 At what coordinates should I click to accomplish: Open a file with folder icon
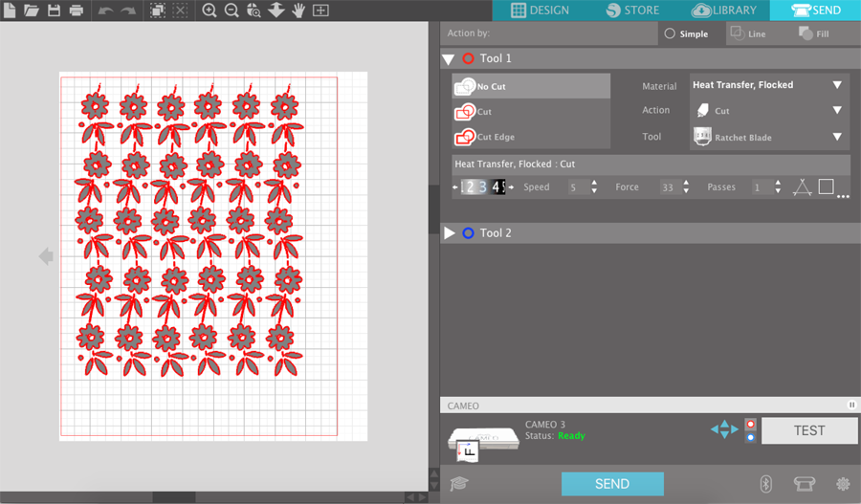[x=32, y=10]
